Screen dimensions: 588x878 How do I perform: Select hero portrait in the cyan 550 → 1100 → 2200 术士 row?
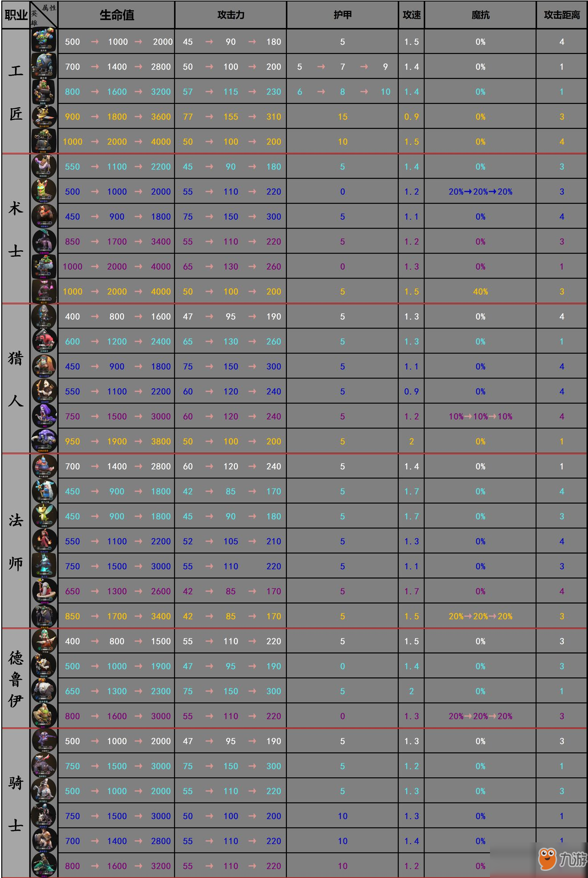point(44,166)
